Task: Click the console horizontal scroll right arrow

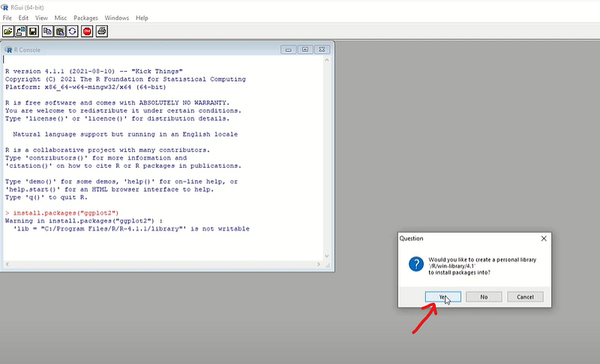Action: coord(318,264)
